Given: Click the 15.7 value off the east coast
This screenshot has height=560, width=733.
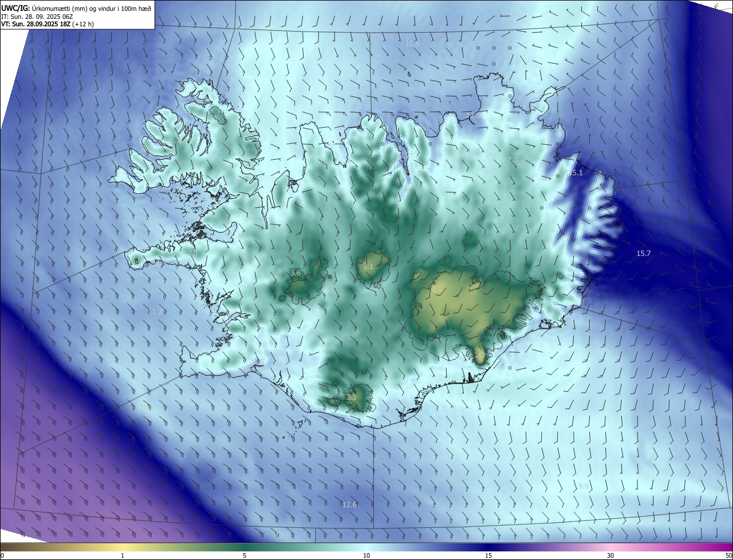Looking at the screenshot, I should coord(644,253).
